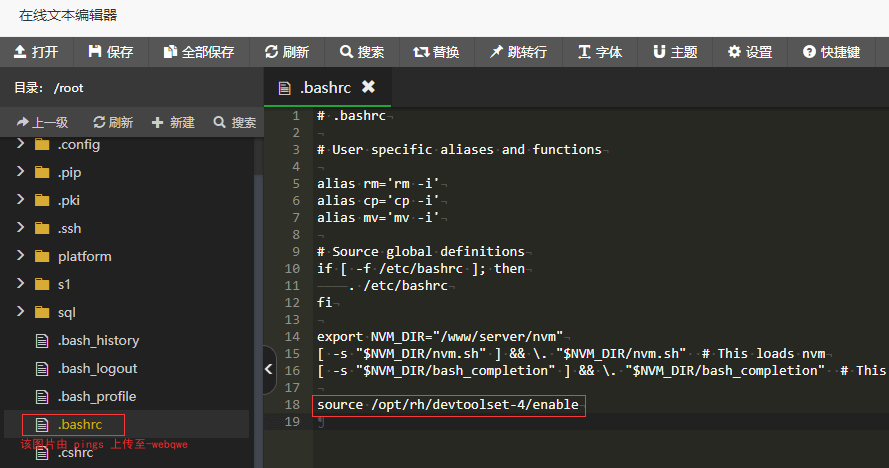
Task: Click the alias mv='mv -i' line
Action: pyautogui.click(x=378, y=217)
